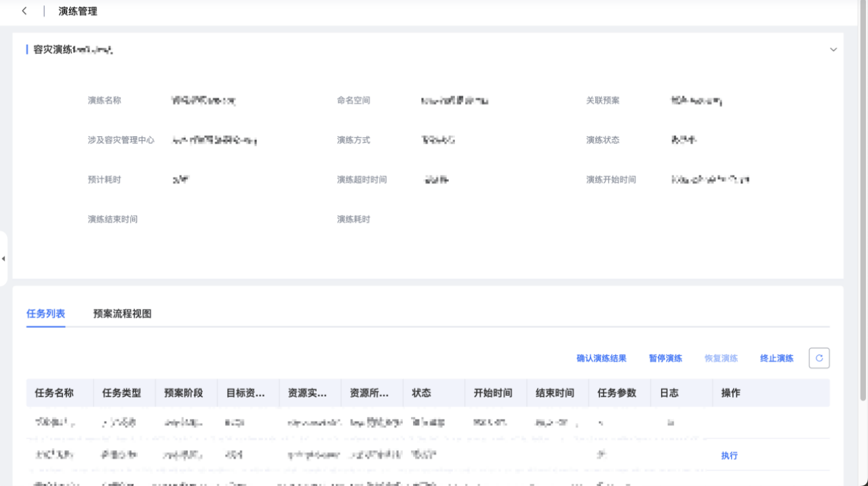The height and width of the screenshot is (486, 868).
Task: Click the 任务名称 column header
Action: (54, 393)
